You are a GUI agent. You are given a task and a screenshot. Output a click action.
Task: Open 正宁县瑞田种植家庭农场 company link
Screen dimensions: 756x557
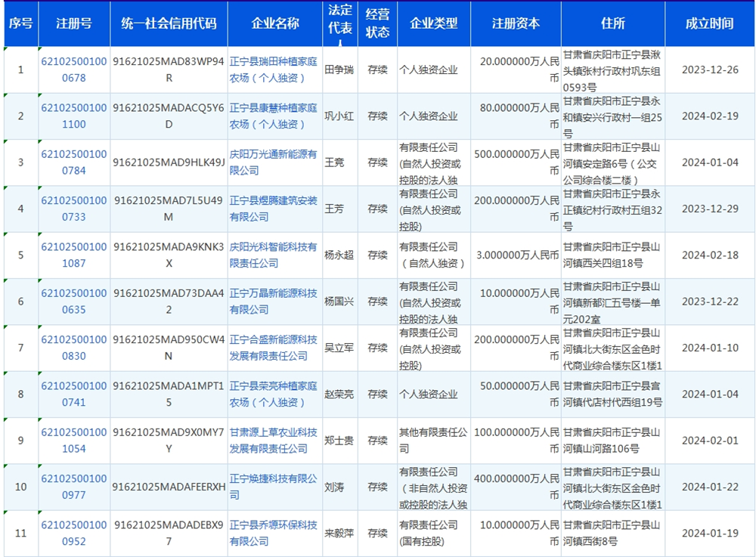(273, 70)
